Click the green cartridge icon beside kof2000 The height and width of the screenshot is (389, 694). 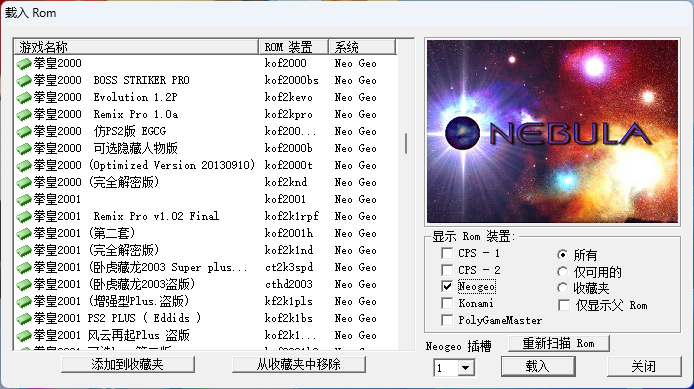(24, 64)
